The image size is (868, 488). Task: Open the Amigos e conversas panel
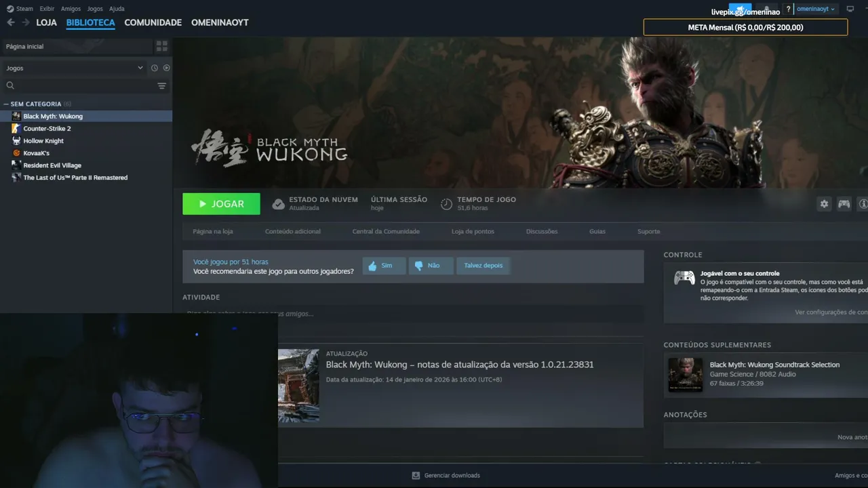tap(851, 476)
